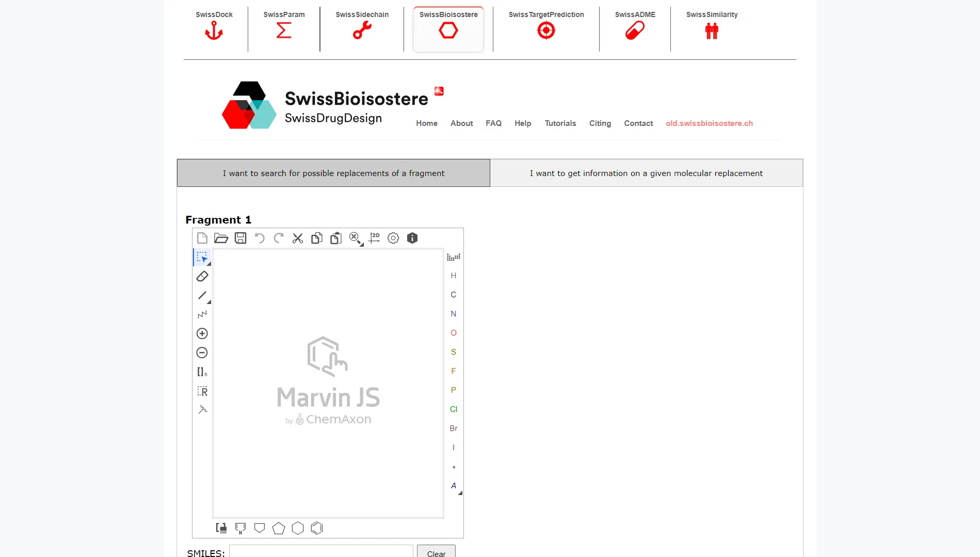Viewport: 980px width, 557px height.
Task: Select the benzene ring template
Action: (316, 528)
